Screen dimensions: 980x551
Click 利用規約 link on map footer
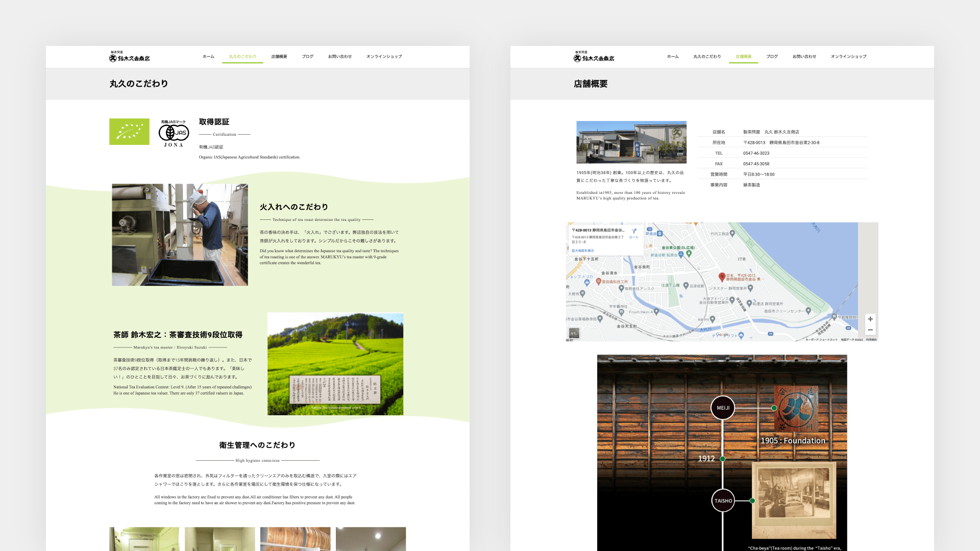tap(871, 339)
